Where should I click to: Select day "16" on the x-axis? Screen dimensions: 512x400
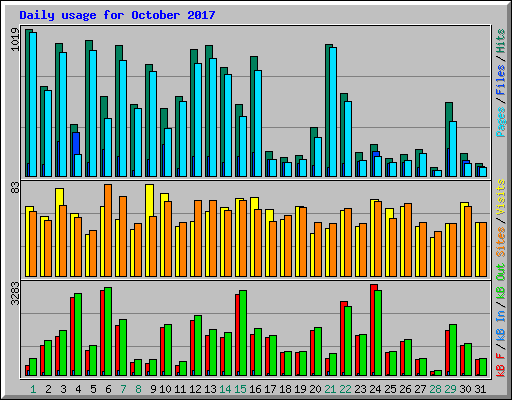point(255,389)
